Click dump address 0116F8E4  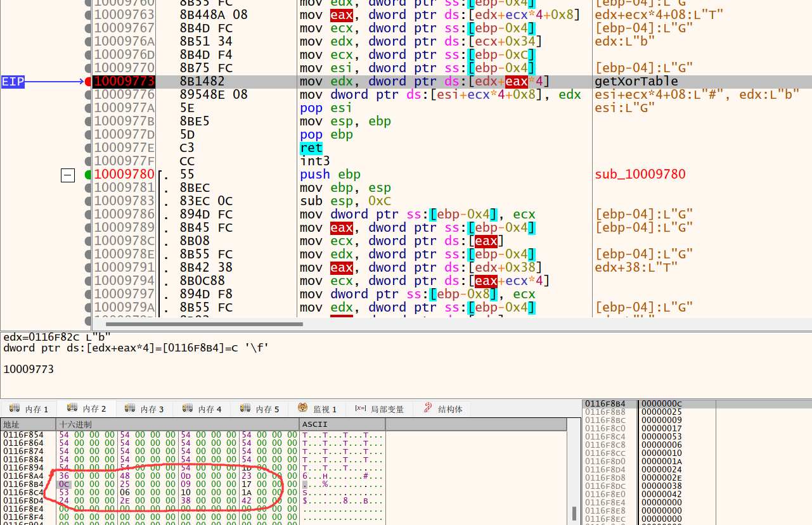(x=23, y=509)
